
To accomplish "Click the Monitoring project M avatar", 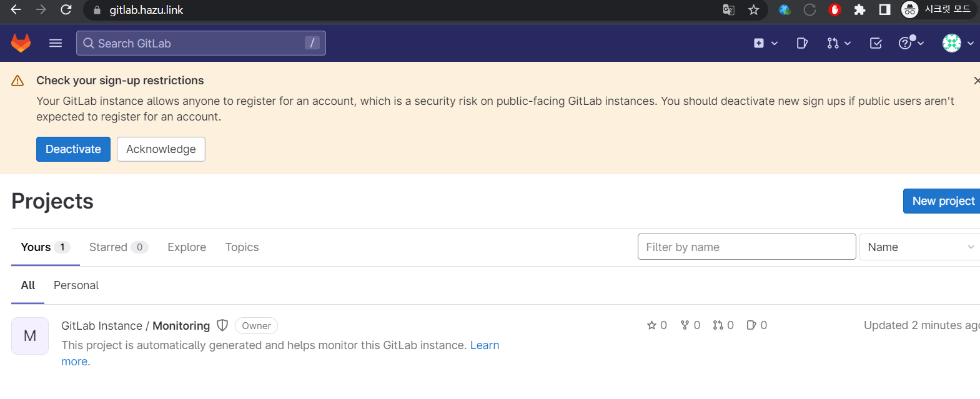I will click(30, 336).
